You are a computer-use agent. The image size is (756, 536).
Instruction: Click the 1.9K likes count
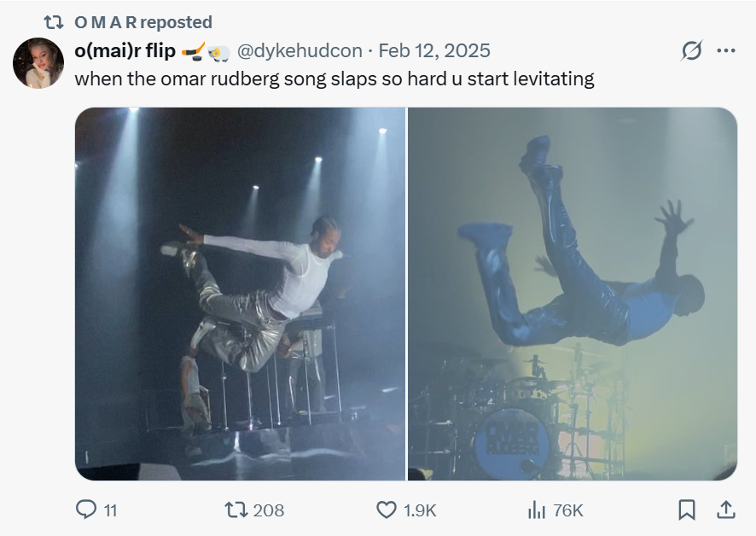[x=420, y=510]
